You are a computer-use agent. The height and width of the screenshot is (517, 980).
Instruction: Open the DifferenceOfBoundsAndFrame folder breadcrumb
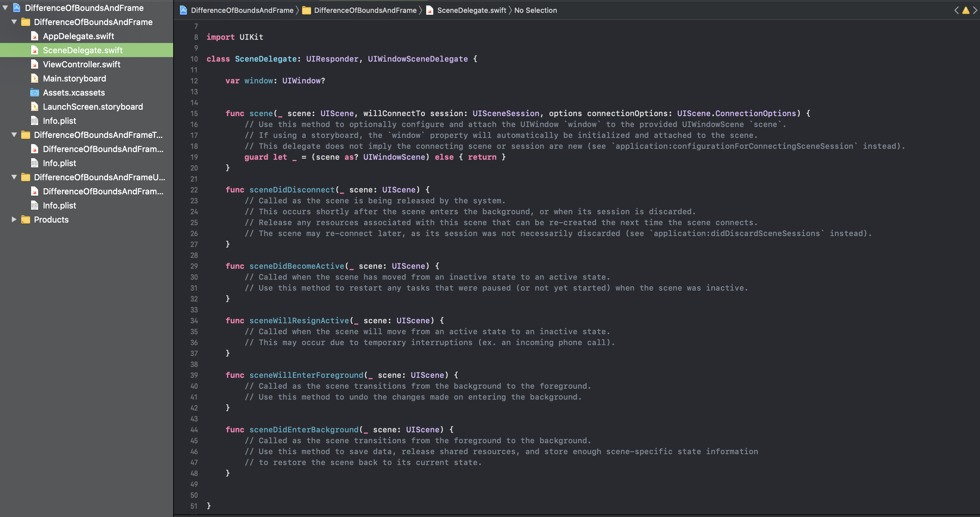(x=365, y=10)
